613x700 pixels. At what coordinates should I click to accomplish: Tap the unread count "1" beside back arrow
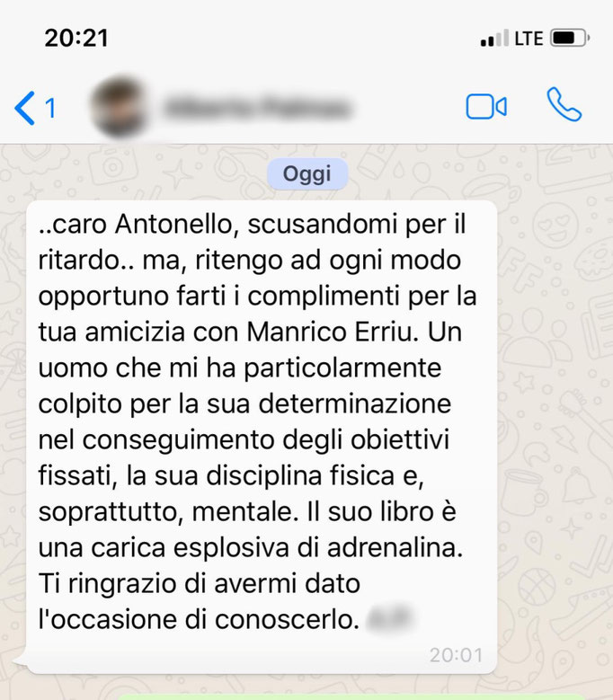click(x=50, y=108)
